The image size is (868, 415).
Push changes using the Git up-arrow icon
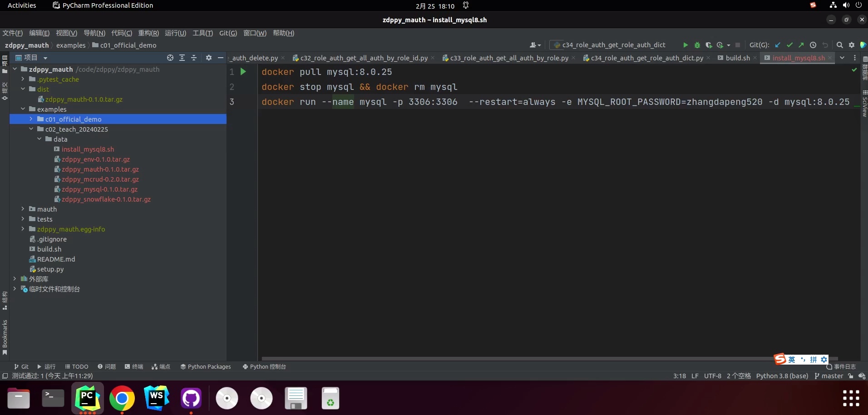pyautogui.click(x=801, y=45)
